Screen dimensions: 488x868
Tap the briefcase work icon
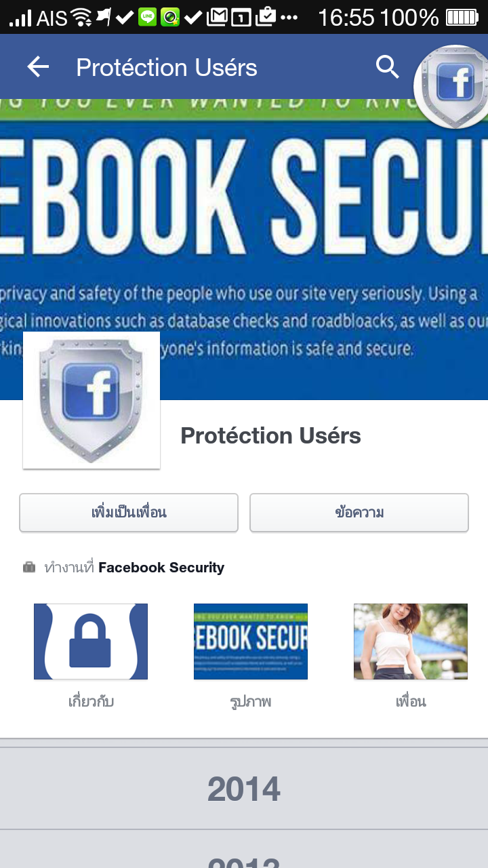[29, 567]
